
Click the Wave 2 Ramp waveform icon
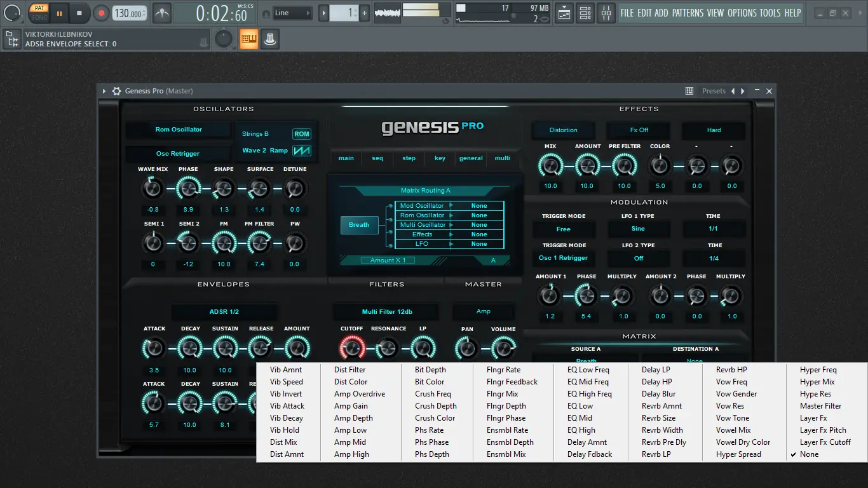[301, 151]
